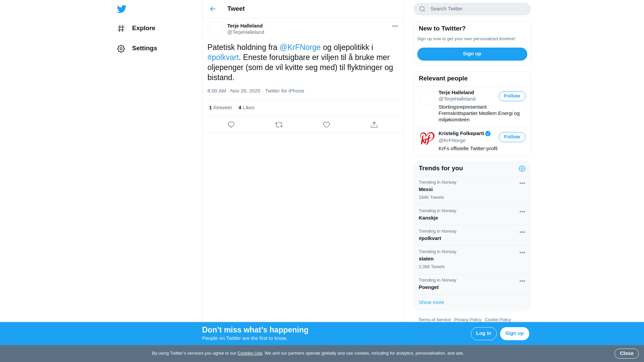Retweet using the retweet icon
This screenshot has width=644, height=362.
[x=279, y=125]
